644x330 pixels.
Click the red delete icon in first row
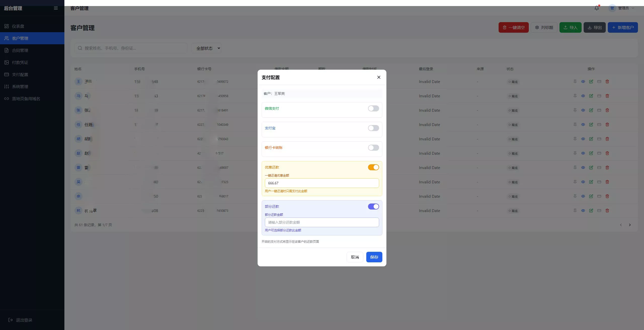607,81
